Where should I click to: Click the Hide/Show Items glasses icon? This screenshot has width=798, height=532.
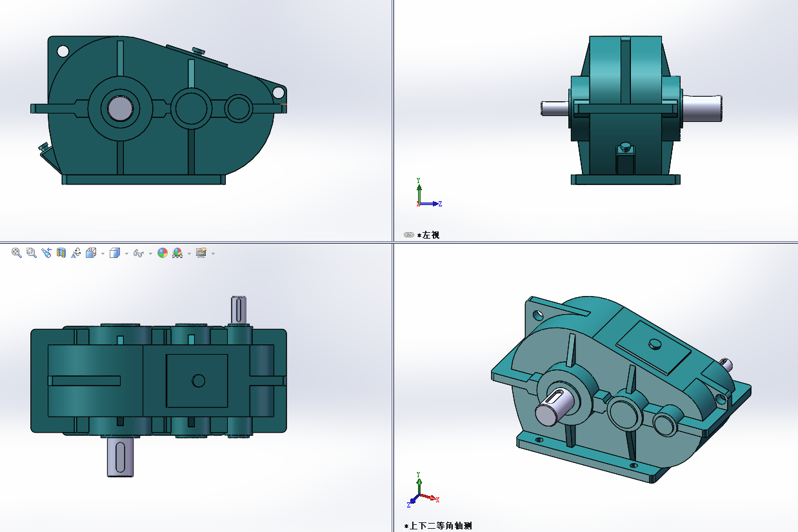(138, 253)
